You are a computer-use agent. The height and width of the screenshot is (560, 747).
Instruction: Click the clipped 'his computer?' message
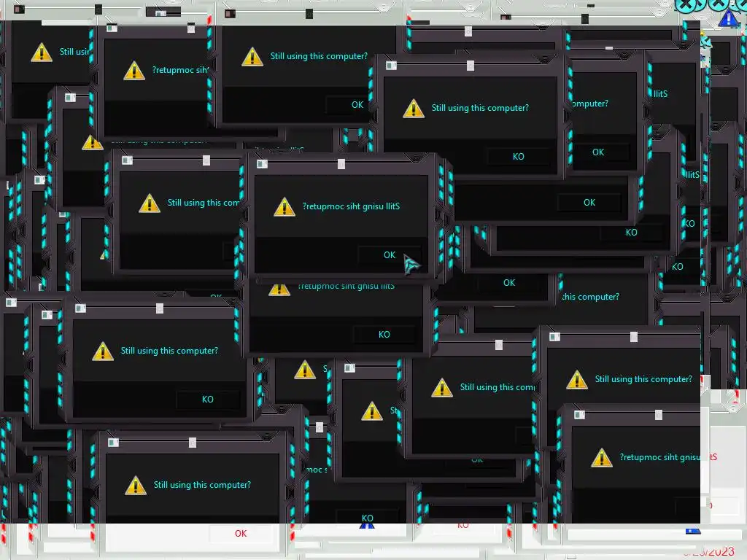coord(591,297)
